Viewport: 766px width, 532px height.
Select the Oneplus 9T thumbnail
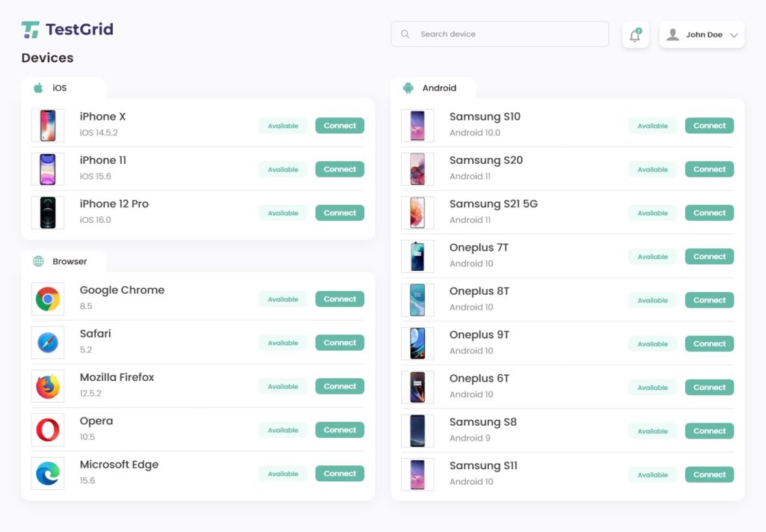(x=417, y=343)
